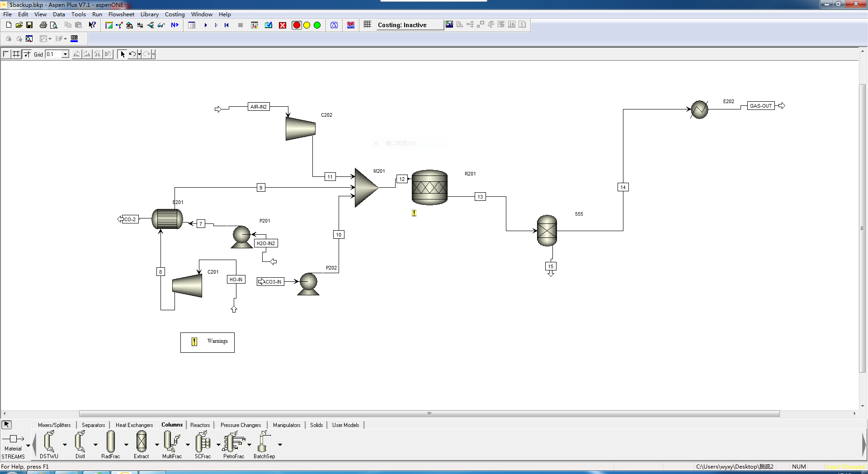
Task: Click the horizontal scrollbar of the flowsheet
Action: tap(429, 413)
